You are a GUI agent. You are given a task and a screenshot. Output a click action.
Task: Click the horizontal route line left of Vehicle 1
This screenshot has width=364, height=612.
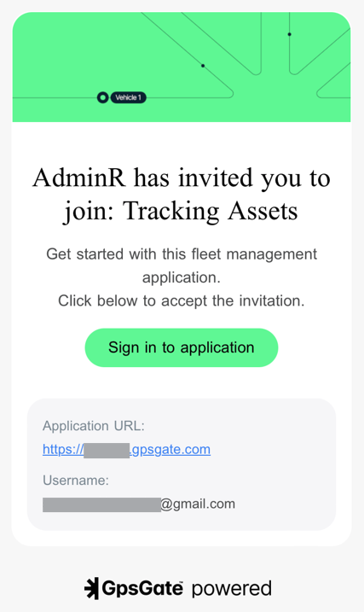pos(55,97)
